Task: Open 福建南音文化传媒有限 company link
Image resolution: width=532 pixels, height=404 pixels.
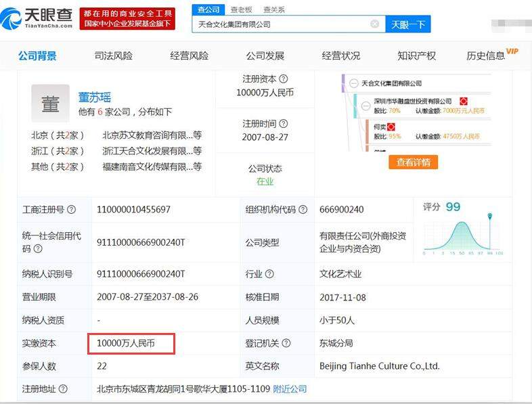Action: coord(152,166)
